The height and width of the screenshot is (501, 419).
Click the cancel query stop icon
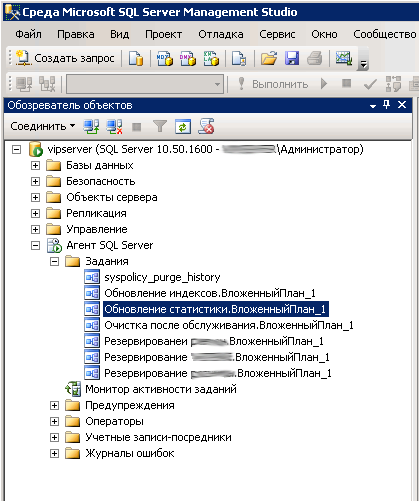pos(347,83)
